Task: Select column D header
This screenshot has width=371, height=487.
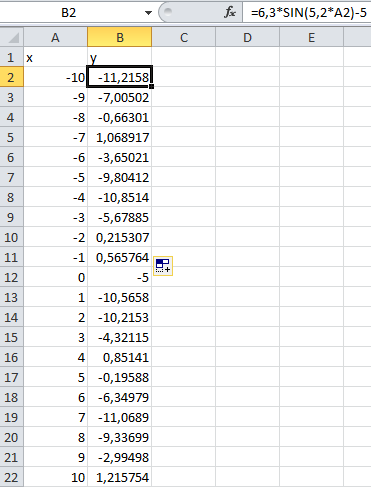Action: [247, 37]
